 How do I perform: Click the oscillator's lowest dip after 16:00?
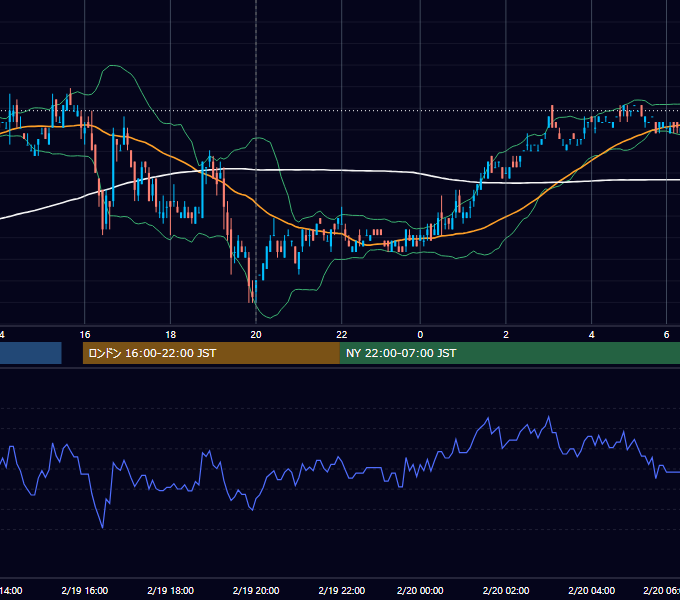[x=103, y=527]
